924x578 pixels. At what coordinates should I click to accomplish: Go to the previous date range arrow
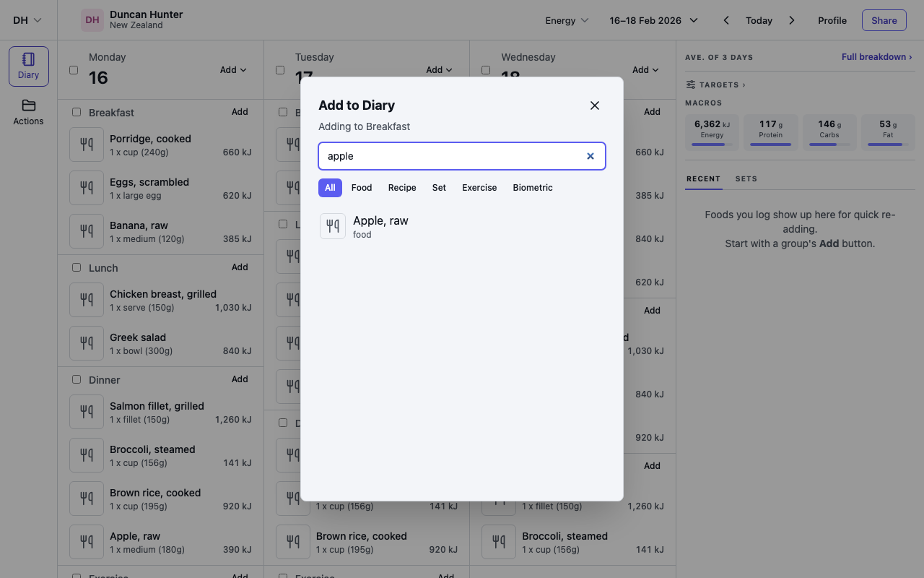726,20
